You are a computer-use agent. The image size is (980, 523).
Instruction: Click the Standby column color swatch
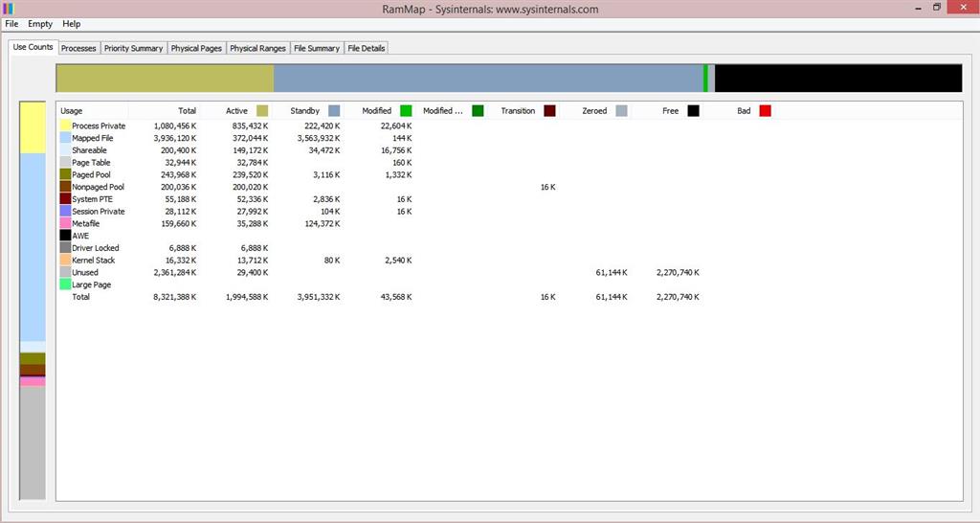(x=334, y=111)
